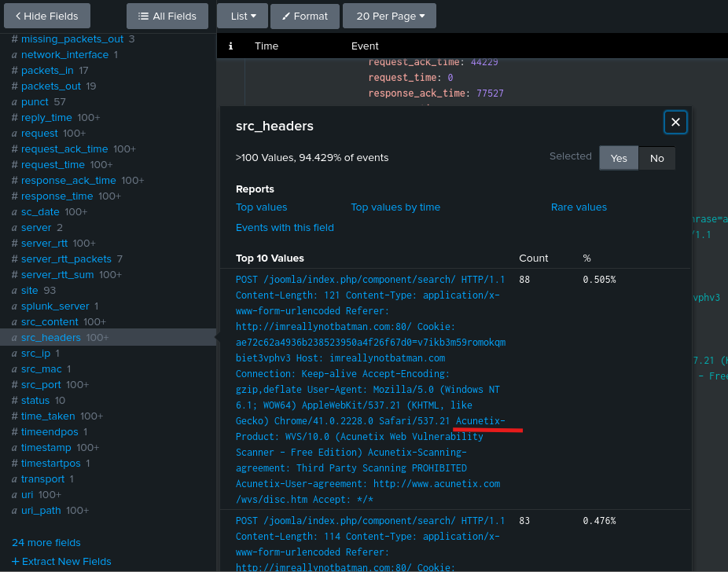Open the punct field
728x572 pixels.
pyautogui.click(x=35, y=102)
